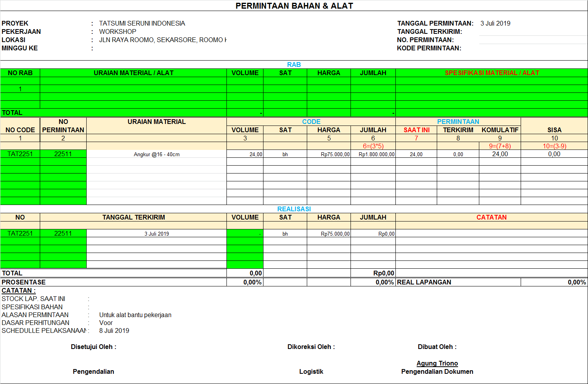
Task: Select the KODE PERMINTAAN: label
Action: tap(429, 48)
